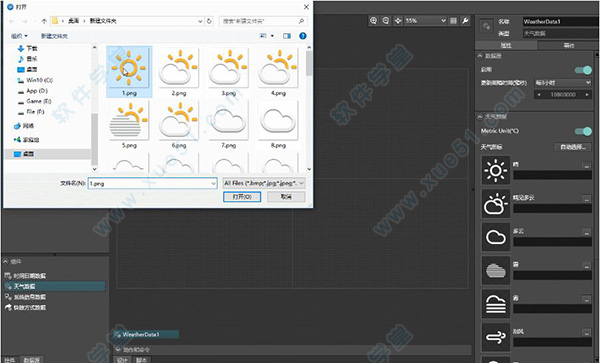
Task: Switch to the 属性 properties tab
Action: (x=506, y=46)
